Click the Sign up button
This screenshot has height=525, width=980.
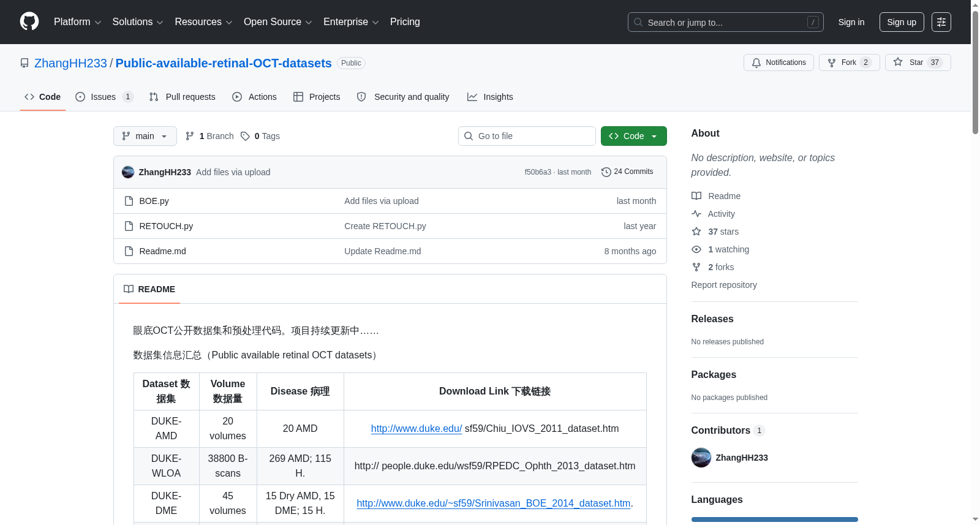(902, 22)
